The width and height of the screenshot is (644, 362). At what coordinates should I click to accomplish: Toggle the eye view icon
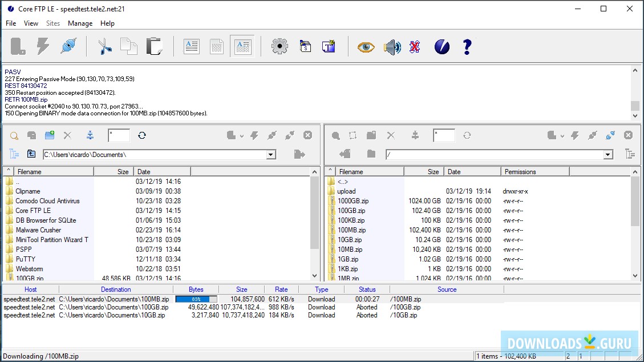[x=366, y=47]
